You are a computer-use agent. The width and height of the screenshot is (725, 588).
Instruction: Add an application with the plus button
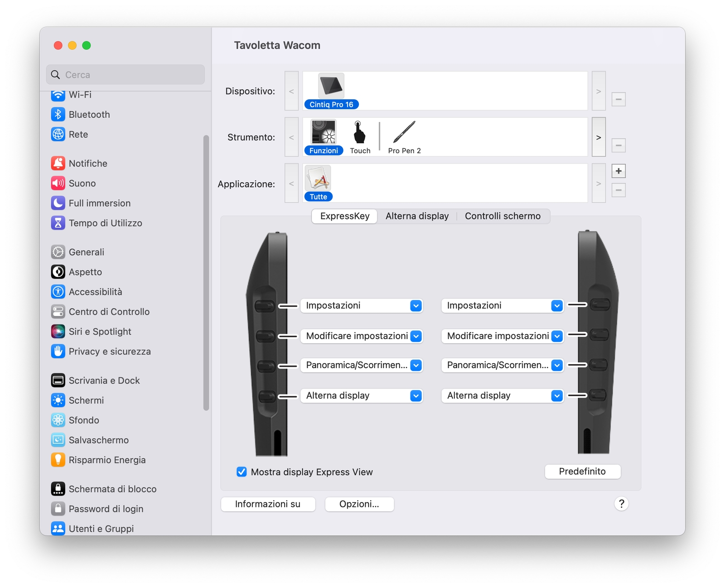[x=619, y=171]
